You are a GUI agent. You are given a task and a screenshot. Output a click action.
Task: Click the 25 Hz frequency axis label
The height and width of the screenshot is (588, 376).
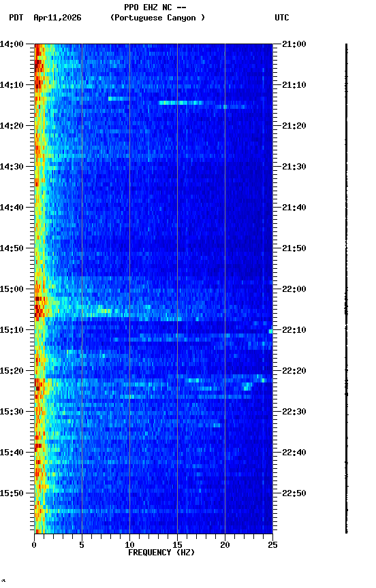272,545
